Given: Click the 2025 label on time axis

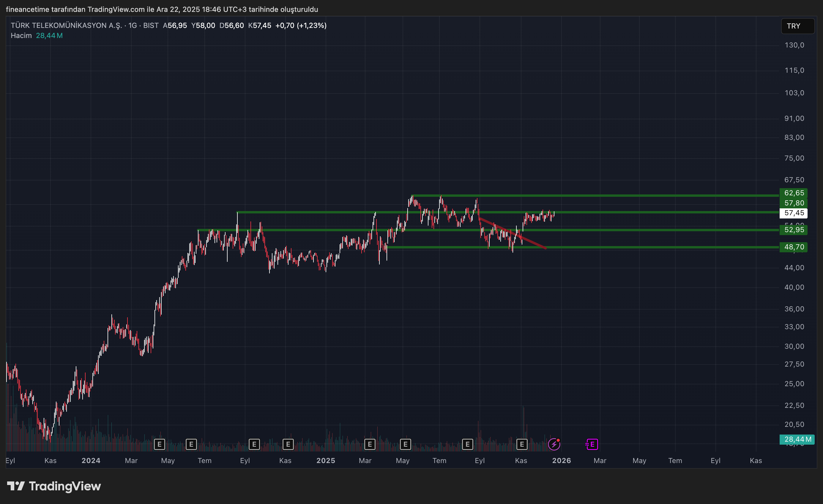Looking at the screenshot, I should pyautogui.click(x=326, y=461).
